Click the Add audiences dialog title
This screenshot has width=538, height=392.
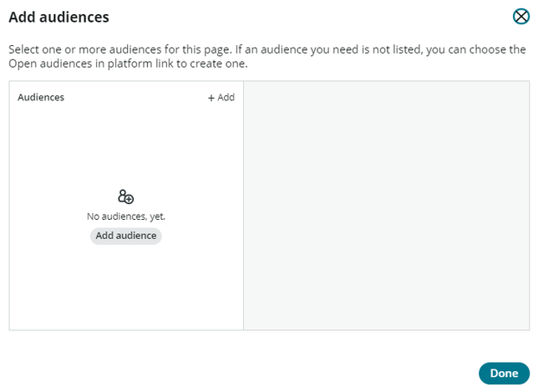(x=58, y=18)
